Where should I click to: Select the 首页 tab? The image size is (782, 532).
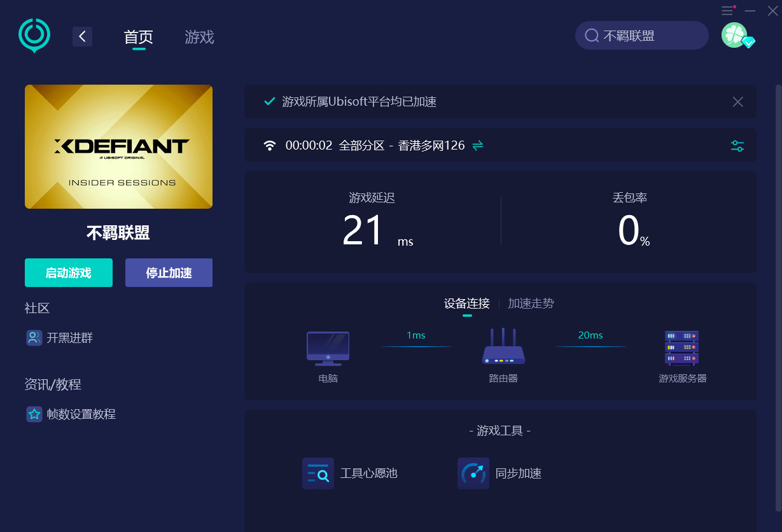point(139,37)
